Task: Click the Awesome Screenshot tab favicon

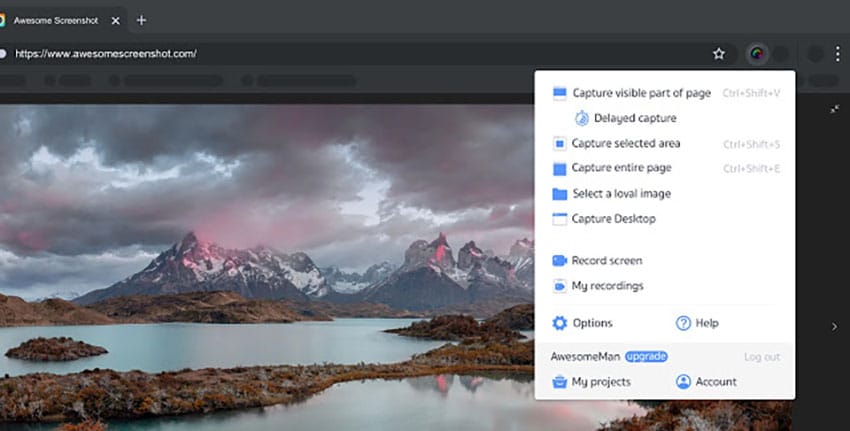Action: tap(2, 21)
